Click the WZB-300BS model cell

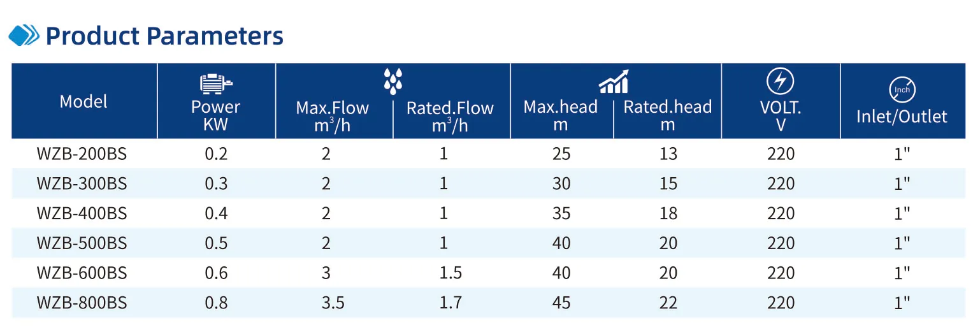(x=82, y=184)
